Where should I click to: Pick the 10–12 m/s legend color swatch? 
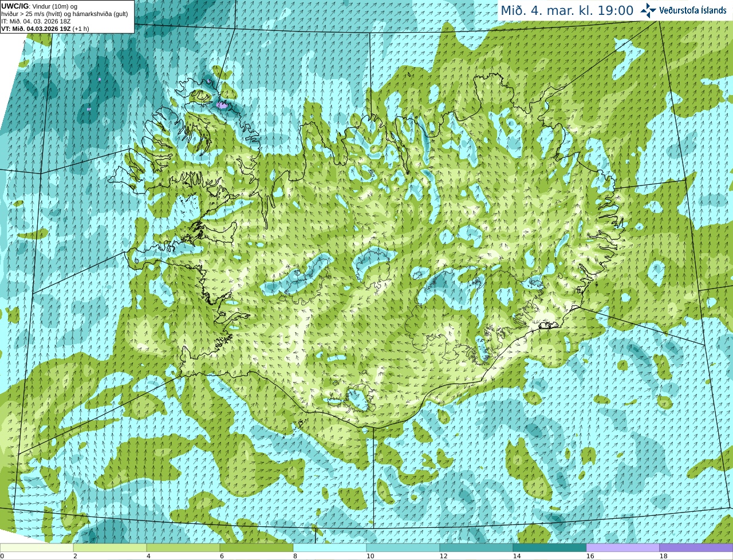click(x=403, y=547)
